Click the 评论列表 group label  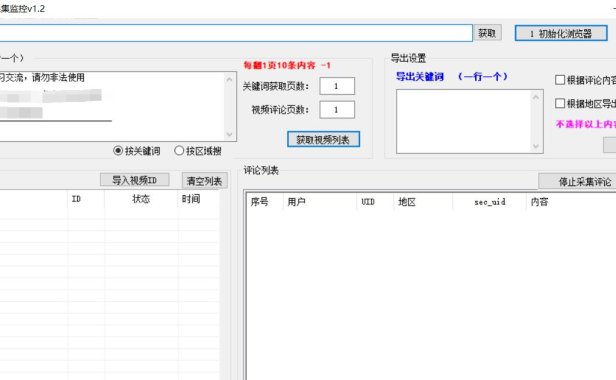point(261,170)
